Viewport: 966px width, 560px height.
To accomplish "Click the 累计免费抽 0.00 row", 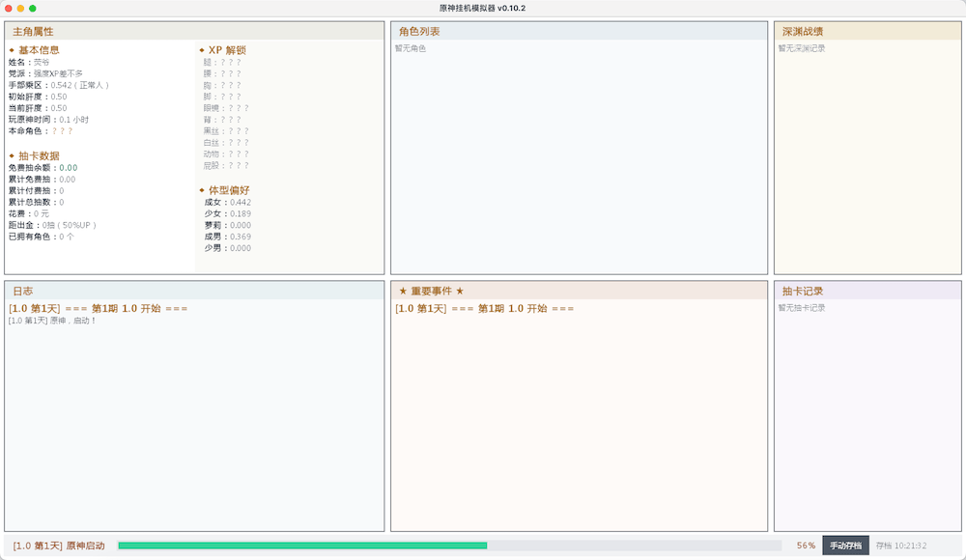I will click(x=42, y=180).
